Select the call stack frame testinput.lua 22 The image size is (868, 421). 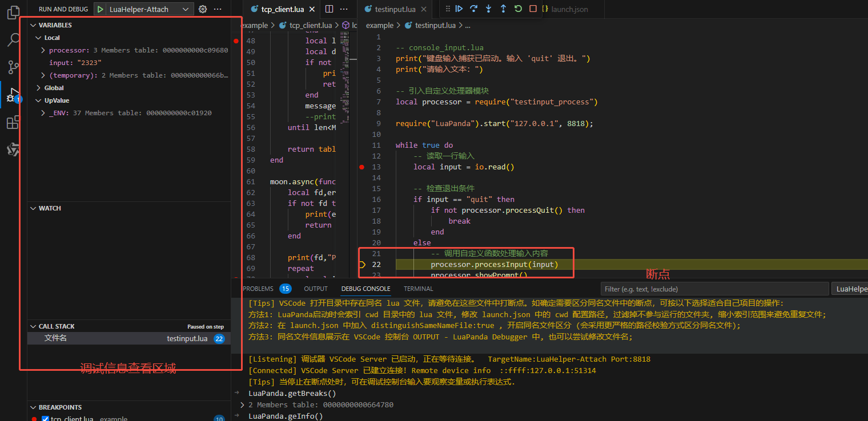pos(129,338)
